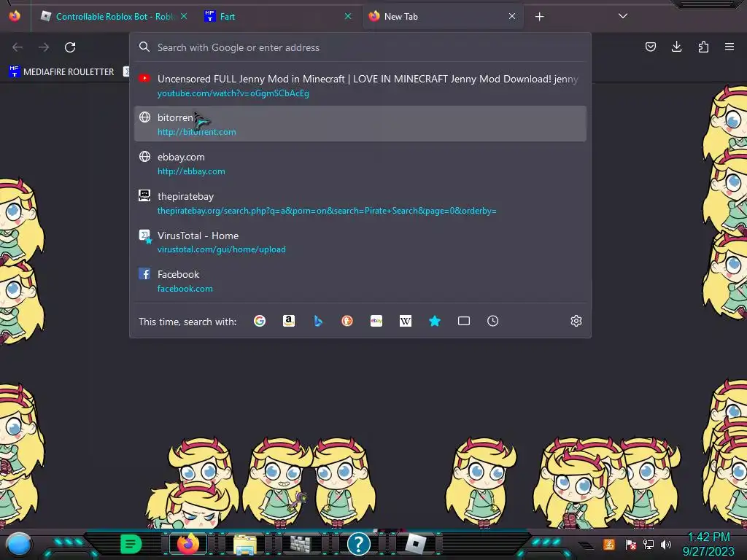Open the ebbay.com suggestion
747x560 pixels.
pyautogui.click(x=360, y=163)
